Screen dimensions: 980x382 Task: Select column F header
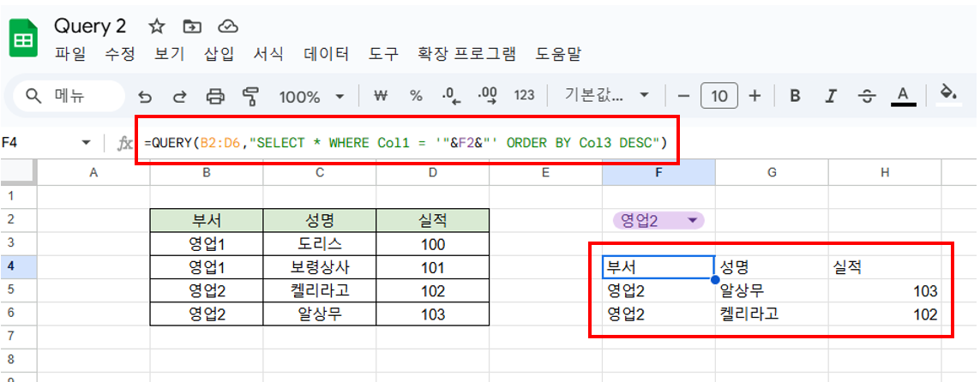(x=658, y=174)
